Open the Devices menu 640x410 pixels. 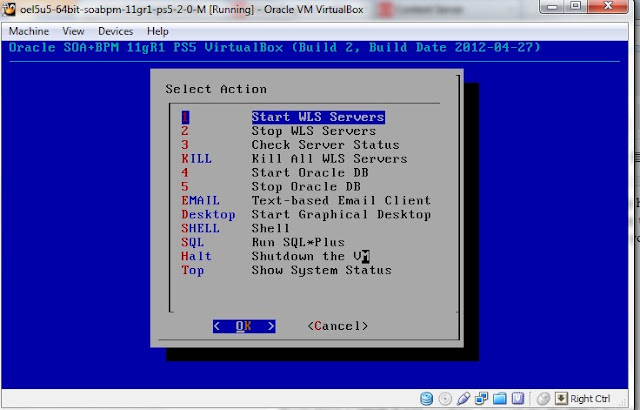tap(116, 31)
